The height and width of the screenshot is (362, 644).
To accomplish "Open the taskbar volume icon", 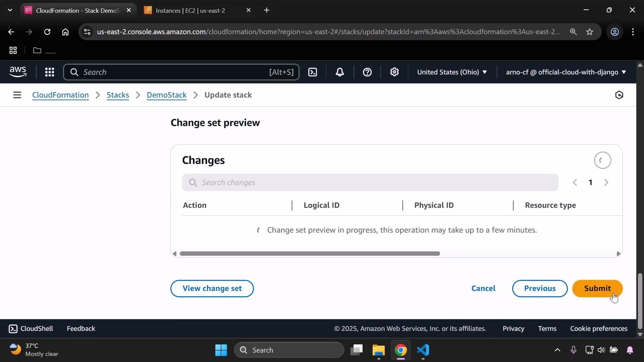I will click(601, 350).
